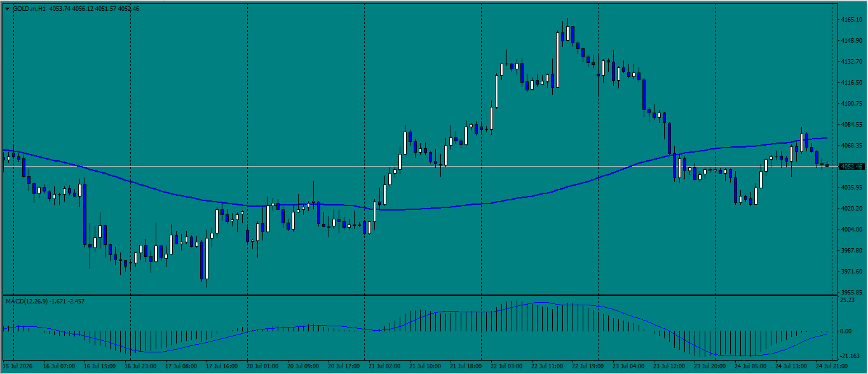Click the 3987.80 price axis value

pyautogui.click(x=851, y=251)
